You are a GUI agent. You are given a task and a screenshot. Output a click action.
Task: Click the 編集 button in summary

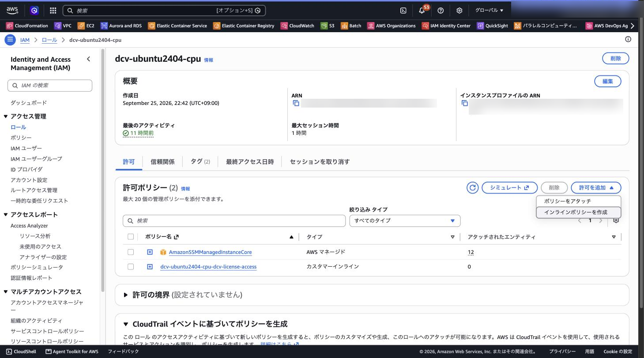point(608,81)
